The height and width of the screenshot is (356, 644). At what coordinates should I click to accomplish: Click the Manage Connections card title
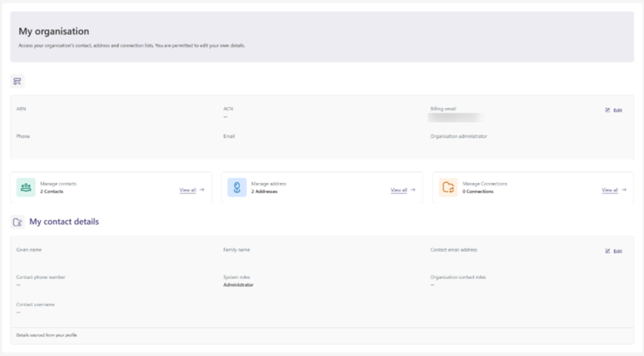click(485, 184)
